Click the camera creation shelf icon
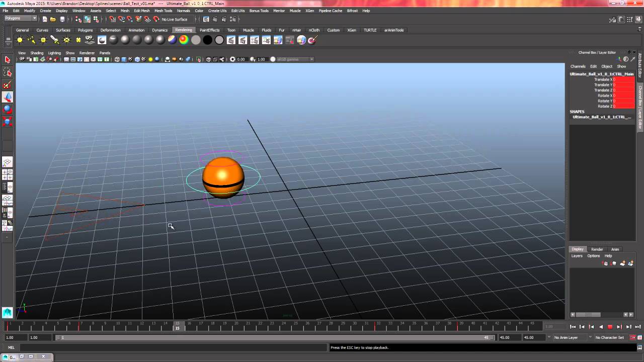Screen dimensions: 644x362 [90, 40]
